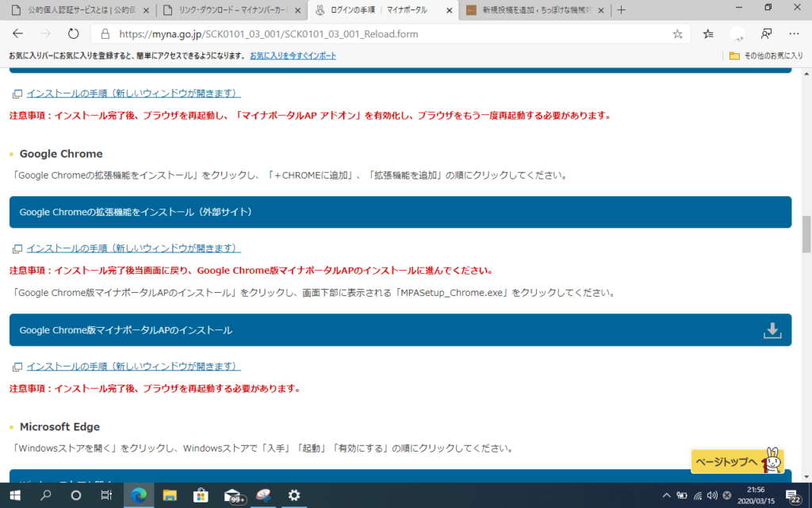Click the instruction text mentioning Windowsストアを開く
Image resolution: width=812 pixels, height=508 pixels.
coord(262,448)
